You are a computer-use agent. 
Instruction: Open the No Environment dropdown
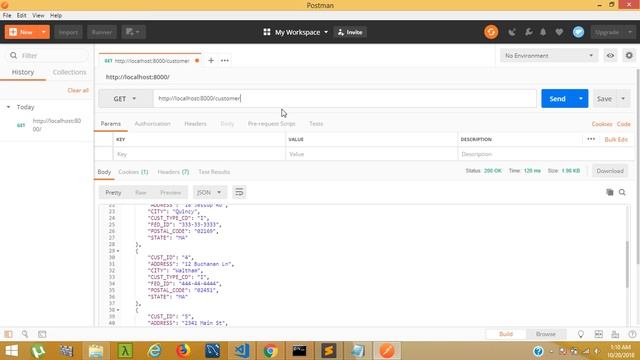(x=549, y=56)
